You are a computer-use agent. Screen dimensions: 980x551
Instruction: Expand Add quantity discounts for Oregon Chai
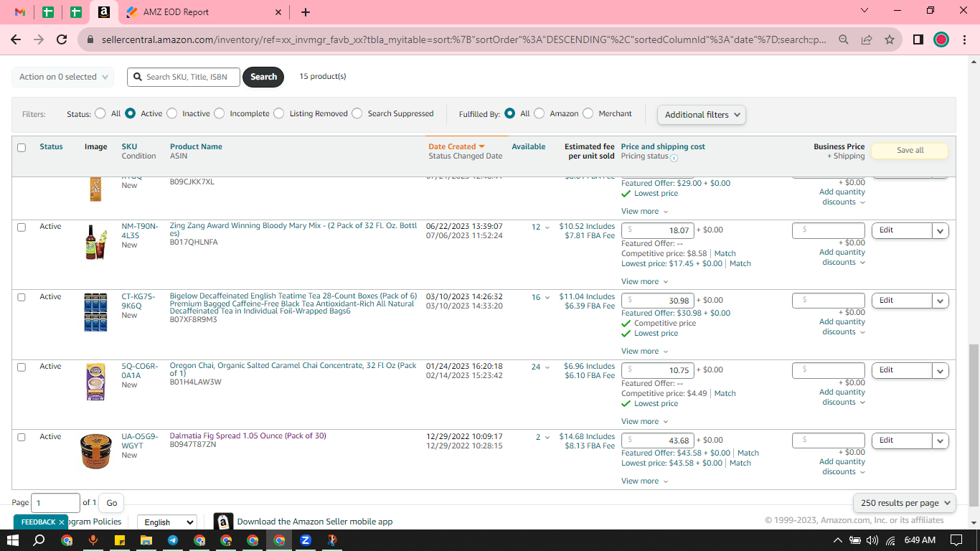842,397
